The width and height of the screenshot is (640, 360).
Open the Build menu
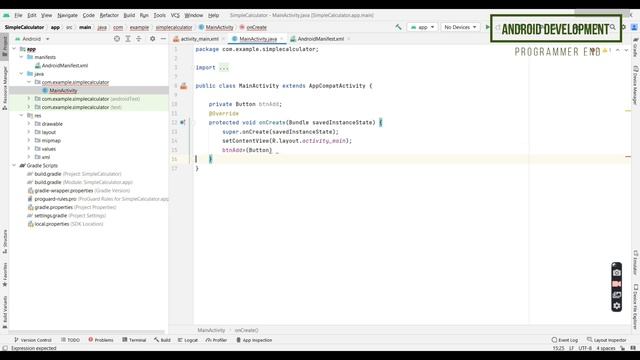tap(129, 15)
